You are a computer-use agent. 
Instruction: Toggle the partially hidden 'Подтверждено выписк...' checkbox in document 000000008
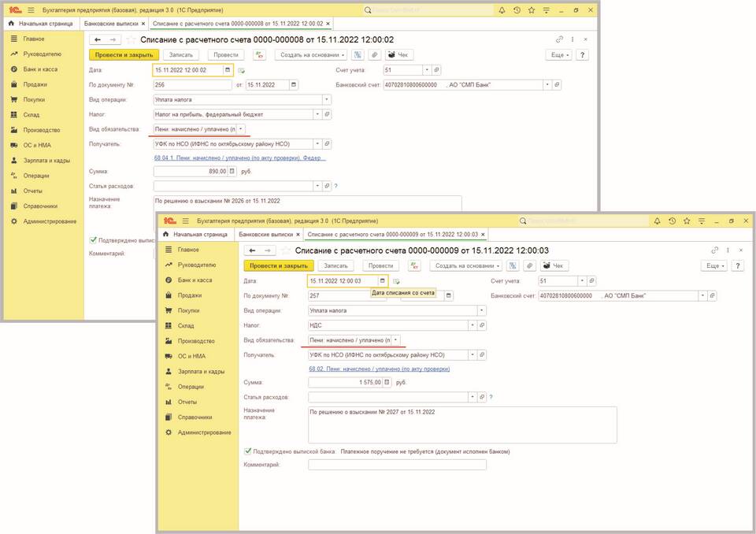click(x=94, y=239)
